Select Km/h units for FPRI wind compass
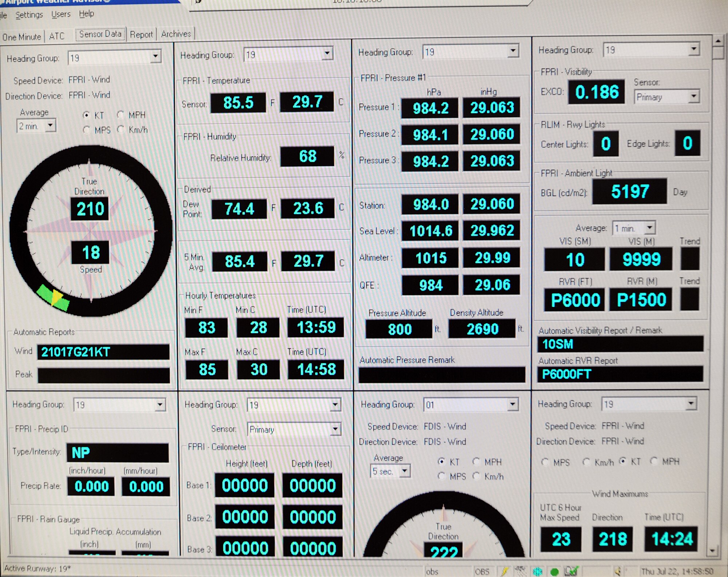 click(120, 130)
